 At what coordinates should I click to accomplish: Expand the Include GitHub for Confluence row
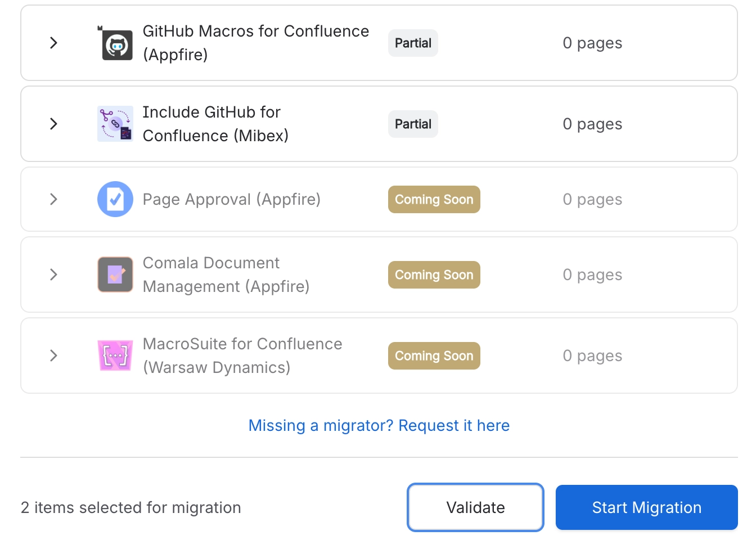pyautogui.click(x=53, y=124)
